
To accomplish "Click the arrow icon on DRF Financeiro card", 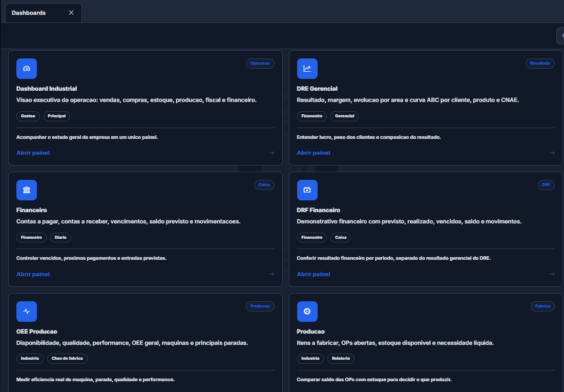I will point(552,274).
